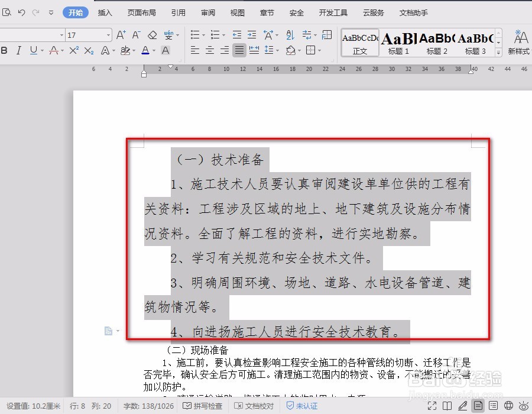Toggle underline formatting

[x=34, y=50]
